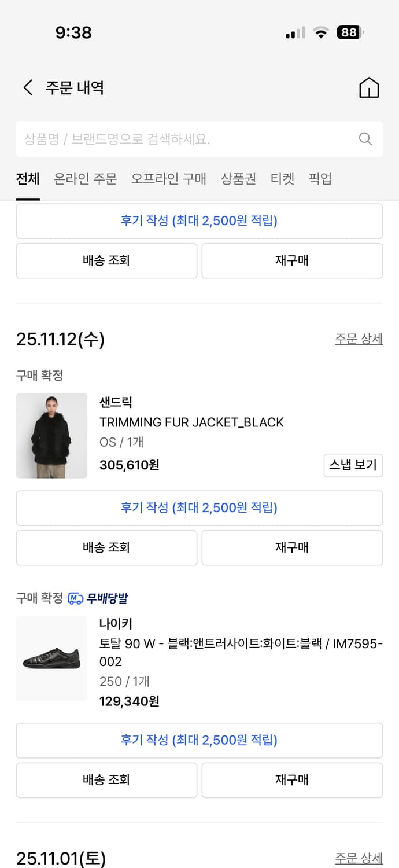
Task: Tap 배송 조회 for the fur jacket order
Action: pyautogui.click(x=106, y=547)
